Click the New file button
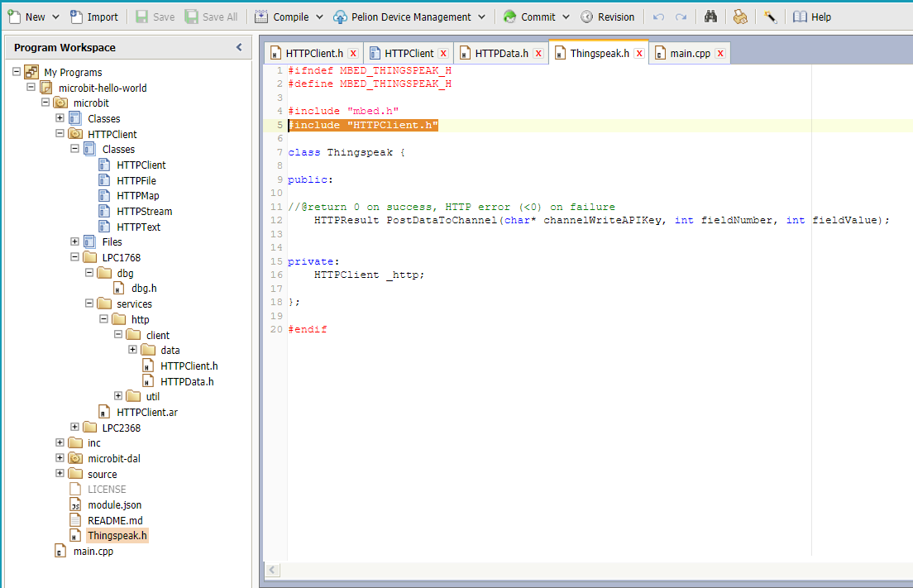The width and height of the screenshot is (913, 588). pyautogui.click(x=26, y=17)
